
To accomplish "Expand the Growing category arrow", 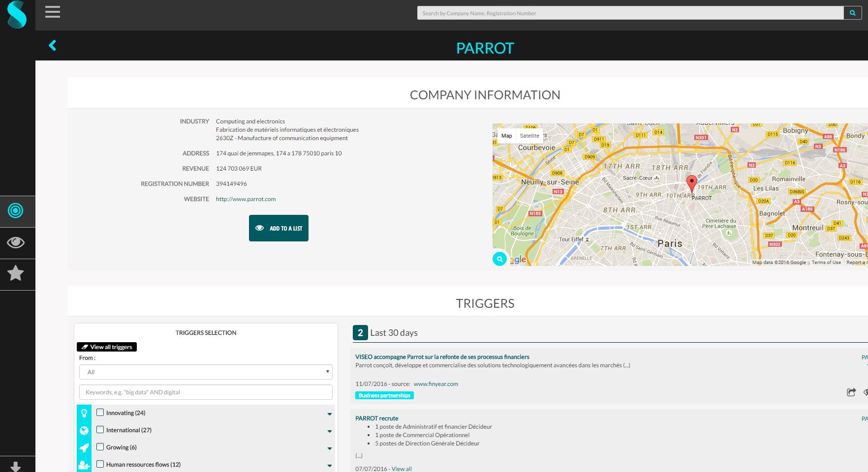I will [x=329, y=448].
